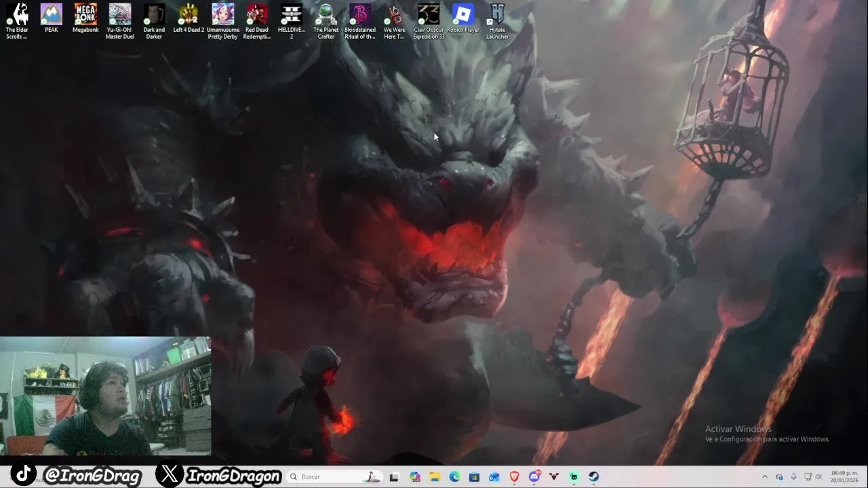The height and width of the screenshot is (488, 868).
Task: Open File Explorer from the taskbar
Action: click(435, 476)
